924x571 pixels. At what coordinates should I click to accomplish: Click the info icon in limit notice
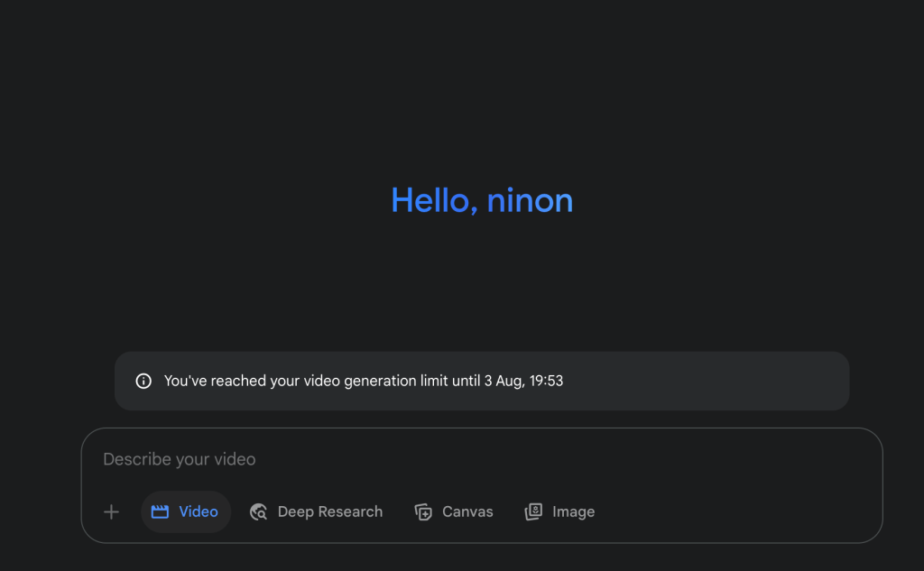[143, 381]
